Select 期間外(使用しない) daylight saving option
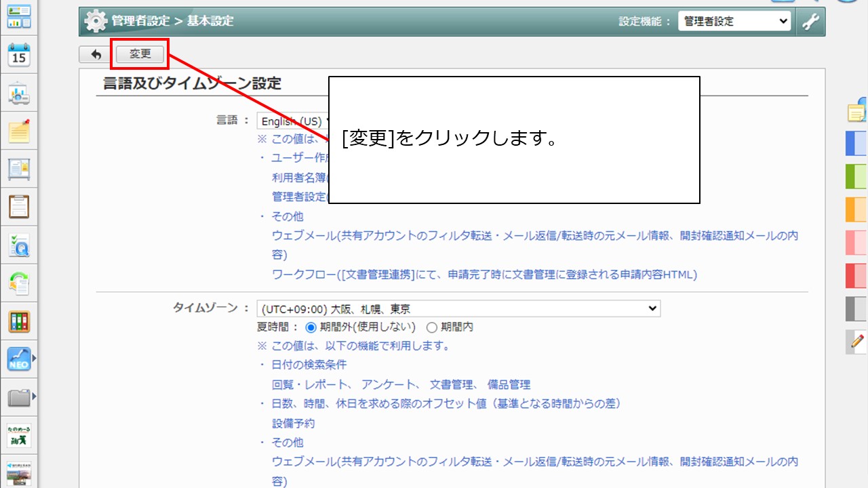Image resolution: width=868 pixels, height=488 pixels. 311,327
